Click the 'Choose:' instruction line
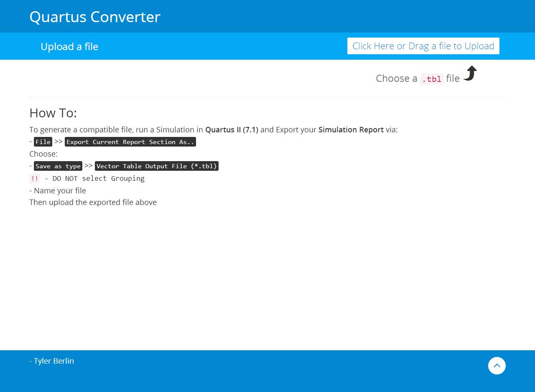Image resolution: width=535 pixels, height=392 pixels. tap(43, 154)
